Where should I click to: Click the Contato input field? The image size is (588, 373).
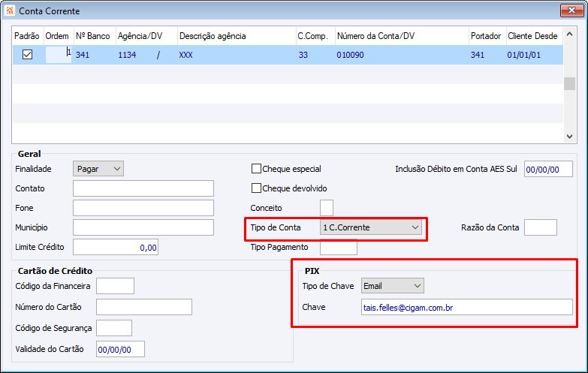143,188
